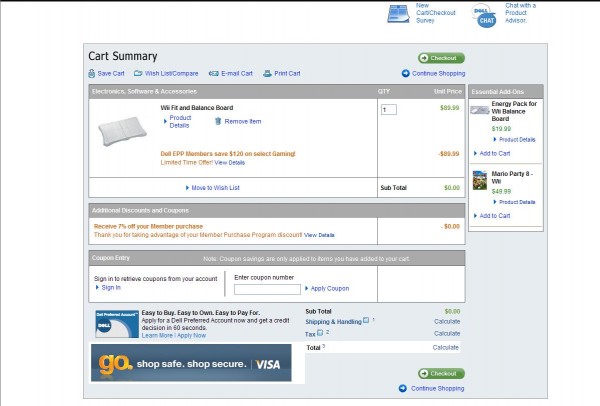Click New Cart/Checkout Survey link
600x406 pixels.
(x=436, y=13)
